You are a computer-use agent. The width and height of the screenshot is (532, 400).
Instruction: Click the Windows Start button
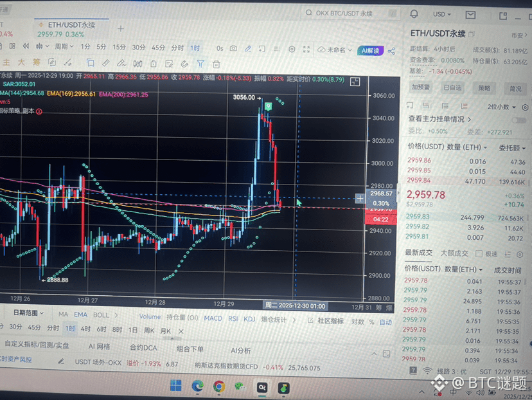tap(176, 385)
